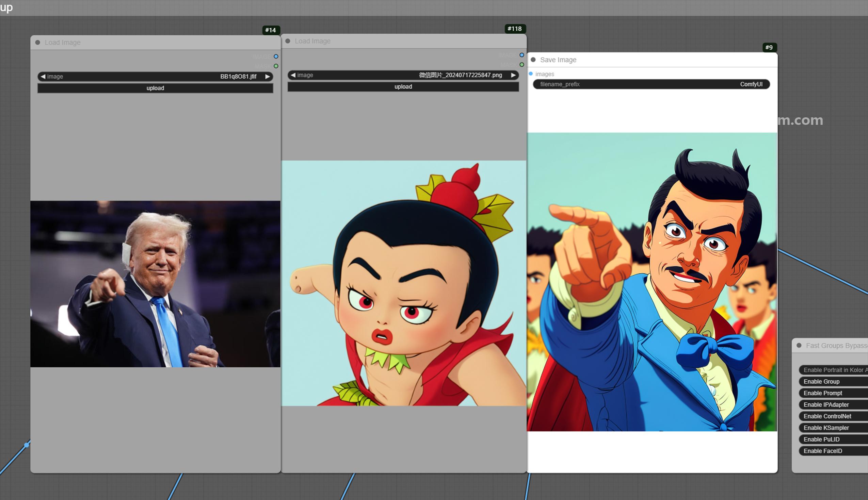Open the image dropdown showing 20240717225847.png
This screenshot has width=868, height=500.
click(x=403, y=75)
